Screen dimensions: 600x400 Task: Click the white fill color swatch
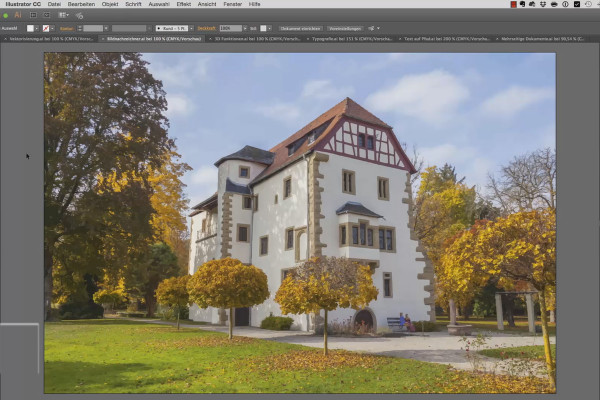point(30,28)
